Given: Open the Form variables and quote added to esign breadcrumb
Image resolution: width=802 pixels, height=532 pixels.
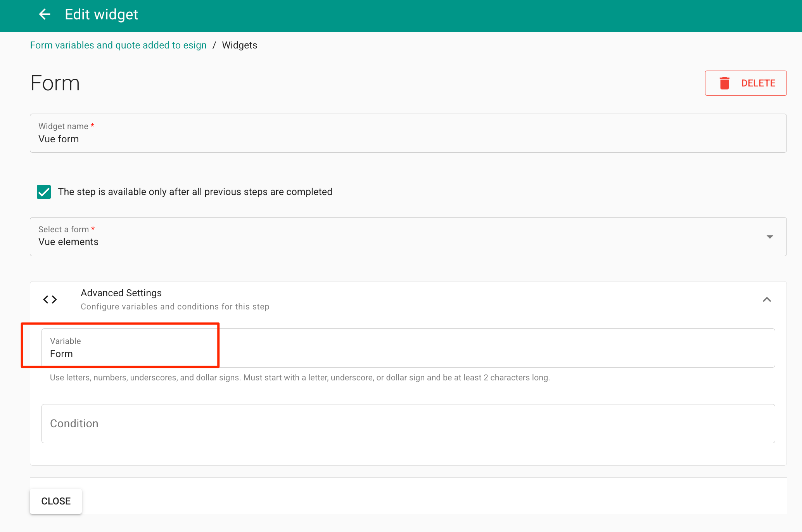Looking at the screenshot, I should click(118, 45).
